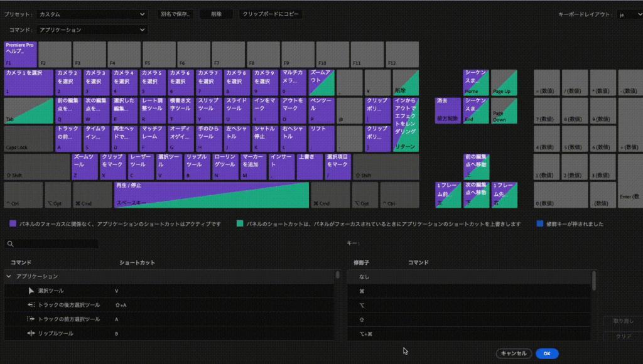The height and width of the screenshot is (364, 643).
Task: Click the リフト key
Action: pos(321,139)
